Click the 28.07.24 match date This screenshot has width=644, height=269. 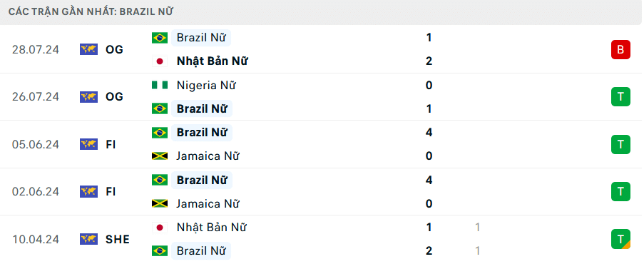[36, 50]
